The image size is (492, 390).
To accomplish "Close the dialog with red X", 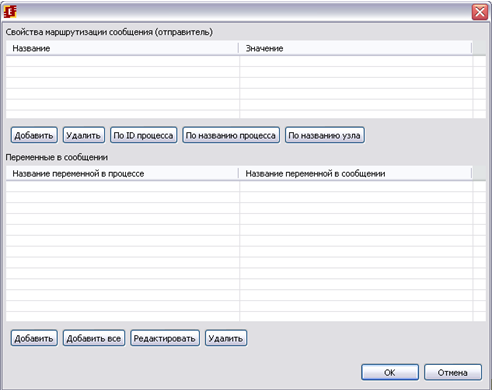I will pyautogui.click(x=480, y=12).
